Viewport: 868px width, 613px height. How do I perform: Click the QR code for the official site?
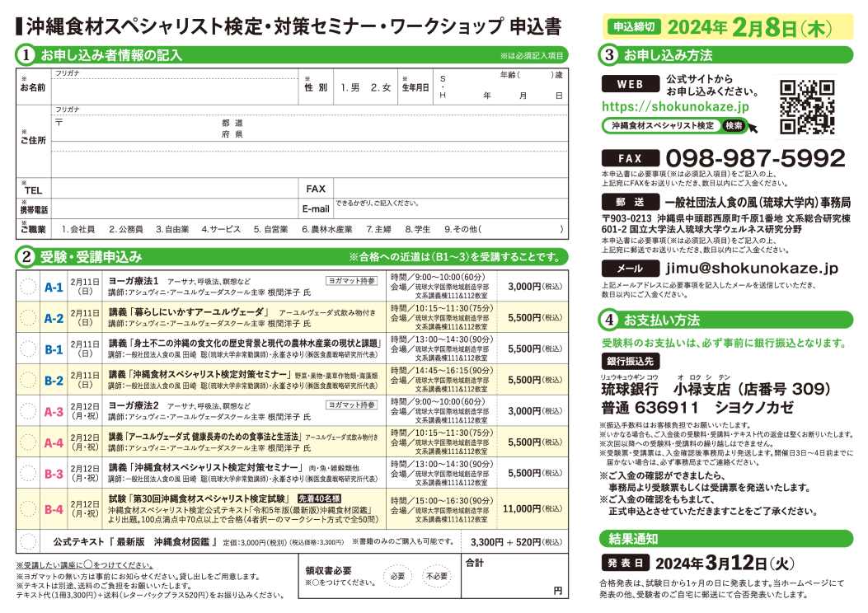807,106
